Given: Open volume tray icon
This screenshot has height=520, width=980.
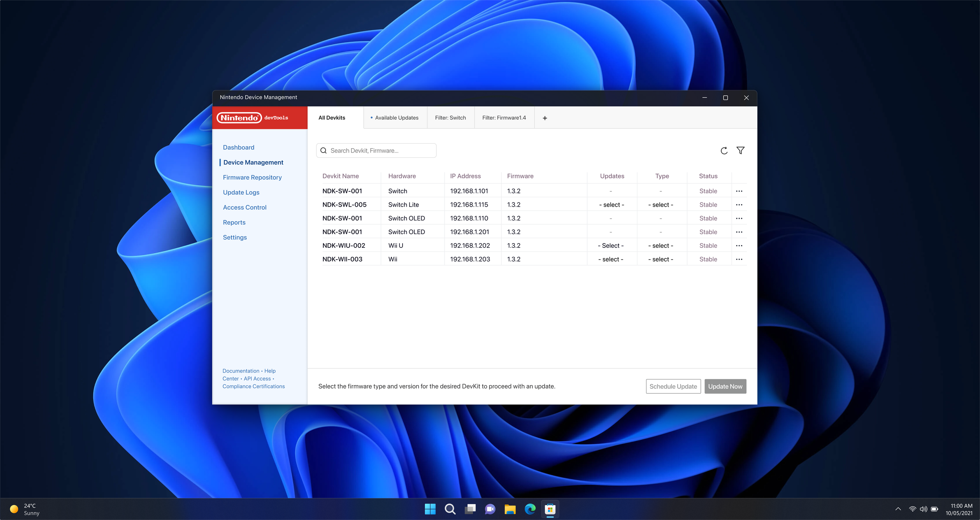Looking at the screenshot, I should tap(924, 509).
